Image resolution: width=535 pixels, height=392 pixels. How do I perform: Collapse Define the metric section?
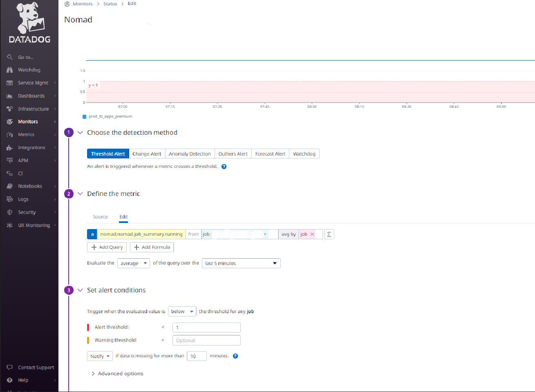coord(80,194)
